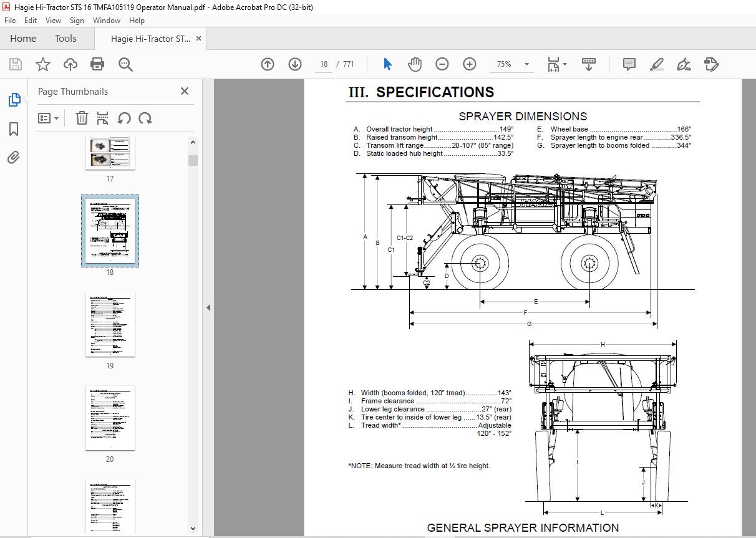The image size is (756, 538).
Task: Rotate pages counterclockwise
Action: tap(124, 118)
